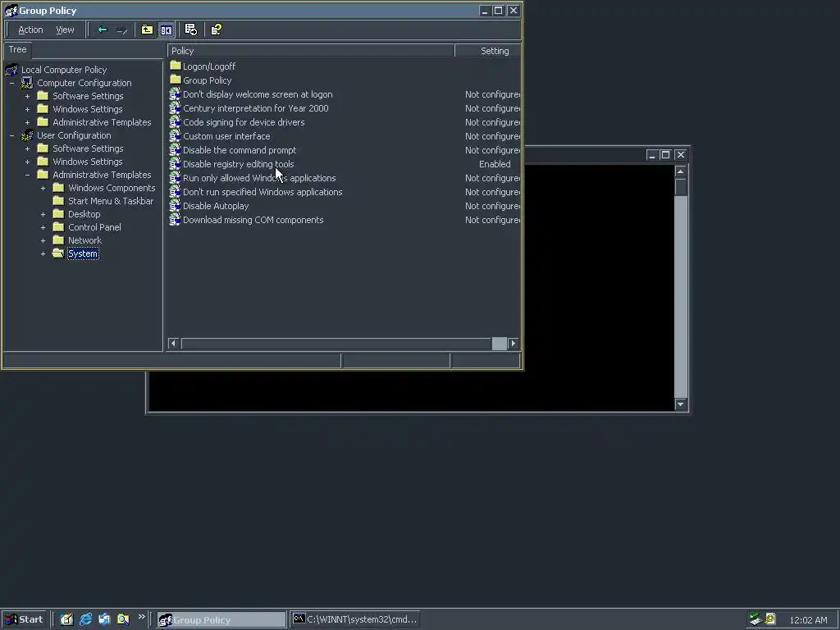Screen dimensions: 840x630
Task: Click scroll up arrow in command prompt window
Action: pos(680,171)
